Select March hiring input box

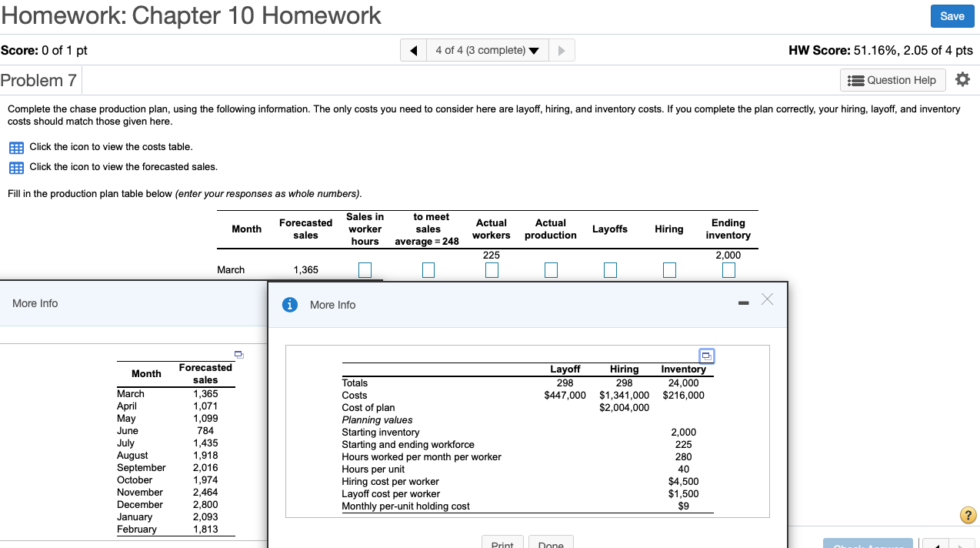pos(669,270)
